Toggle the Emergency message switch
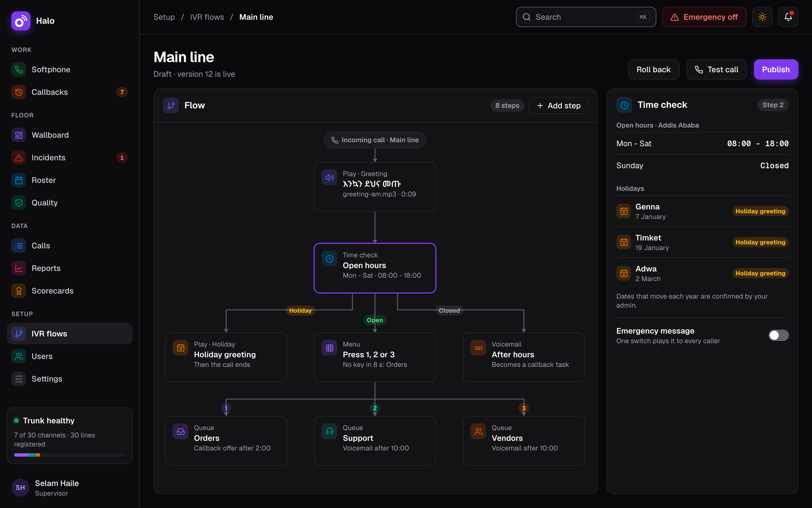This screenshot has width=812, height=508. click(778, 335)
